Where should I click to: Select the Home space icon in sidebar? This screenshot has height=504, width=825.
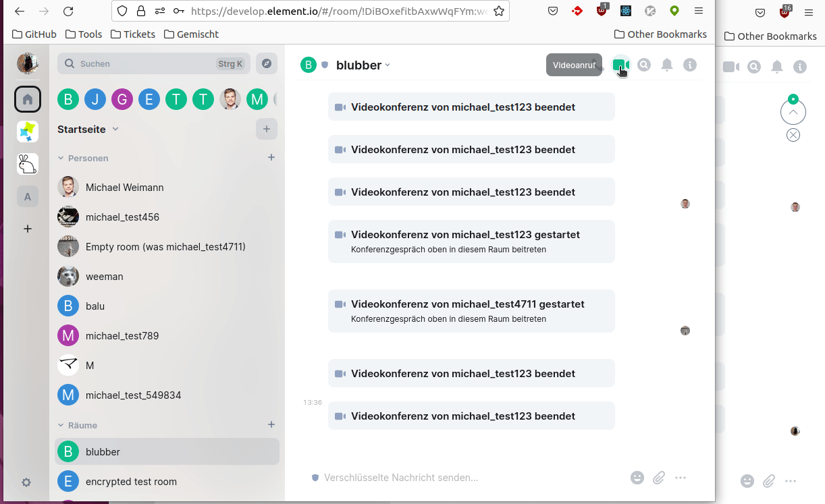pyautogui.click(x=27, y=99)
